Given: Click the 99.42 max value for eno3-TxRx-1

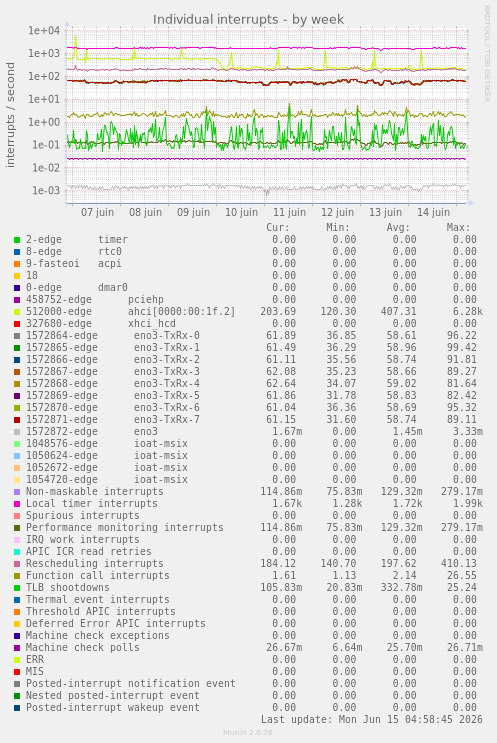Looking at the screenshot, I should coord(464,348).
